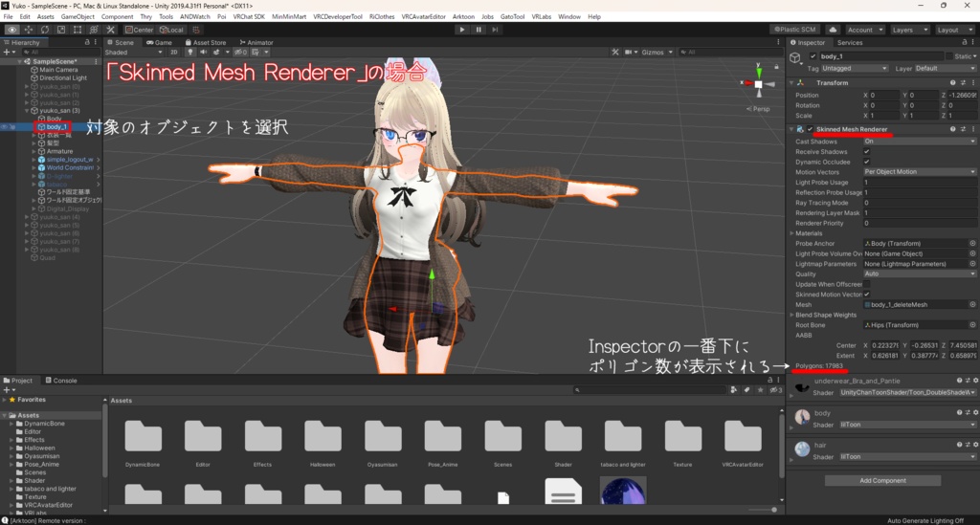Image resolution: width=980 pixels, height=525 pixels.
Task: Click the grid snapping icon beside Local
Action: [x=195, y=30]
